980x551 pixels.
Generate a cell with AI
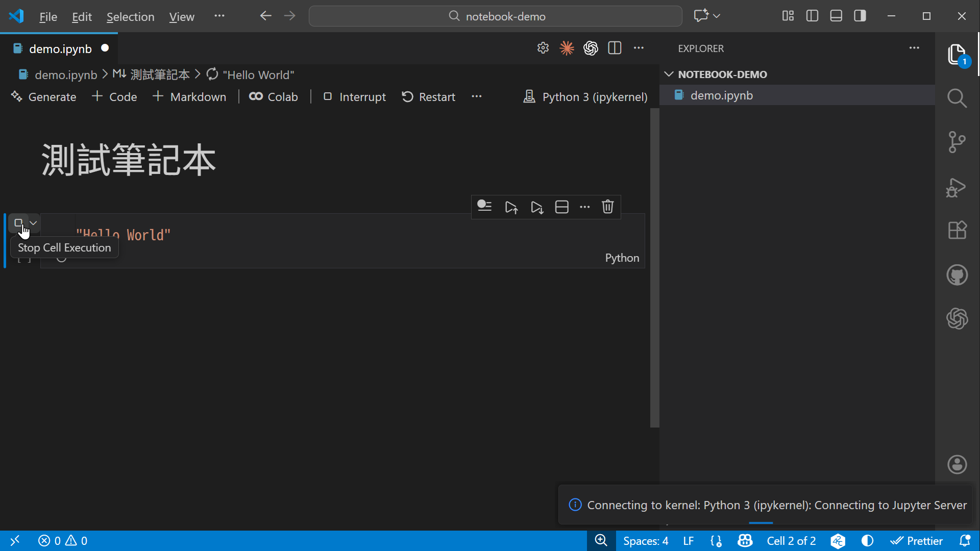pyautogui.click(x=44, y=97)
